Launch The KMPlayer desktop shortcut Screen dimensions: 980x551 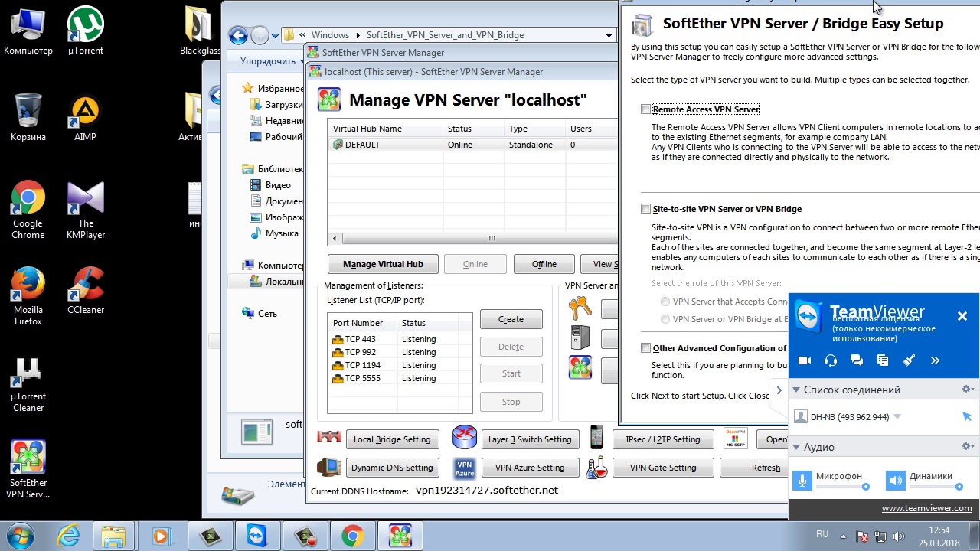(85, 210)
